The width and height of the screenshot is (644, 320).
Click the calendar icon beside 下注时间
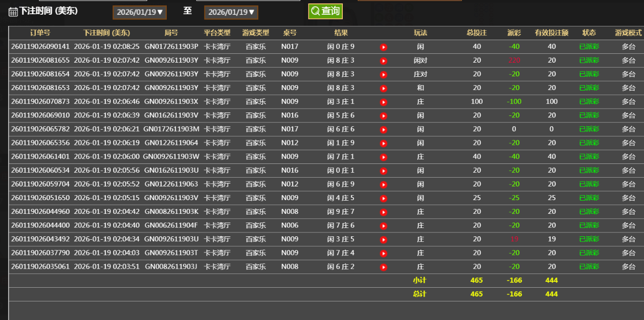13,12
